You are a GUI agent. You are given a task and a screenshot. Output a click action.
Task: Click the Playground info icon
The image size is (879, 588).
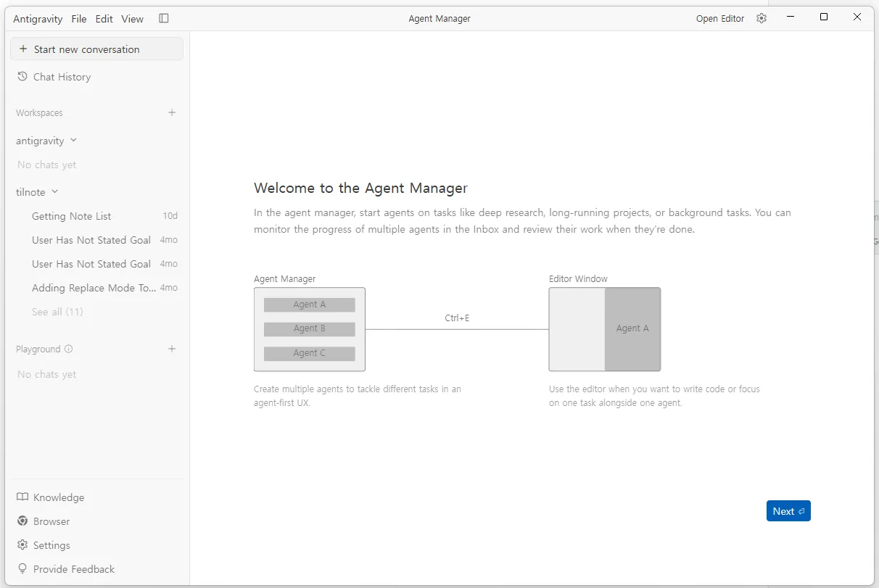[69, 349]
